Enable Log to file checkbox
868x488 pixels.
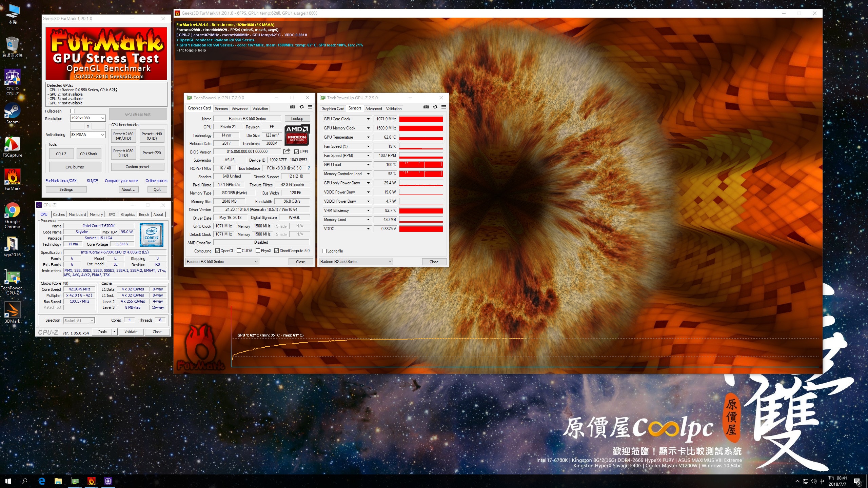tap(324, 251)
